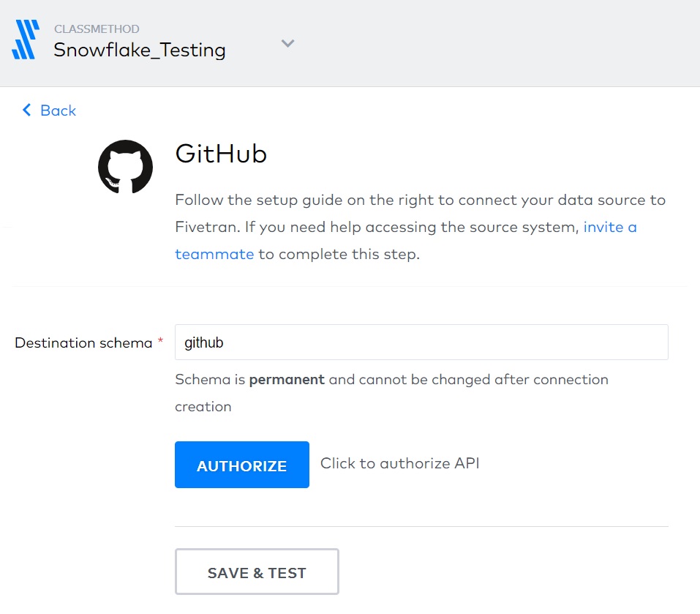This screenshot has height=614, width=700.
Task: Click the red required asterisk
Action: [160, 341]
